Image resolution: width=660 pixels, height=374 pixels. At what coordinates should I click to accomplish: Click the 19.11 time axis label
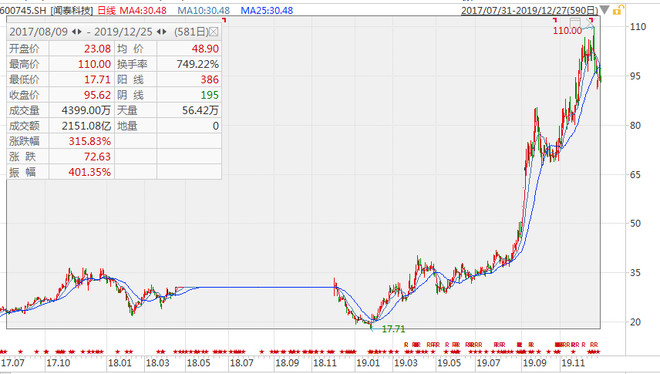click(574, 363)
